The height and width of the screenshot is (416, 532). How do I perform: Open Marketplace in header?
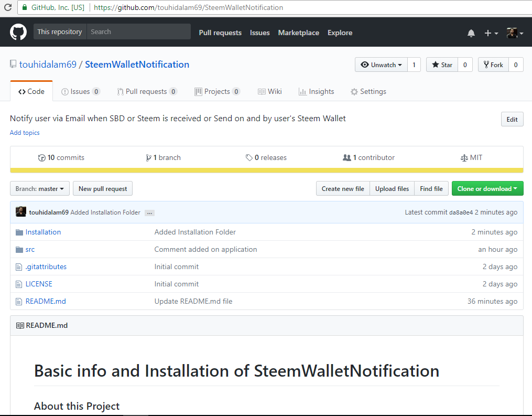299,33
